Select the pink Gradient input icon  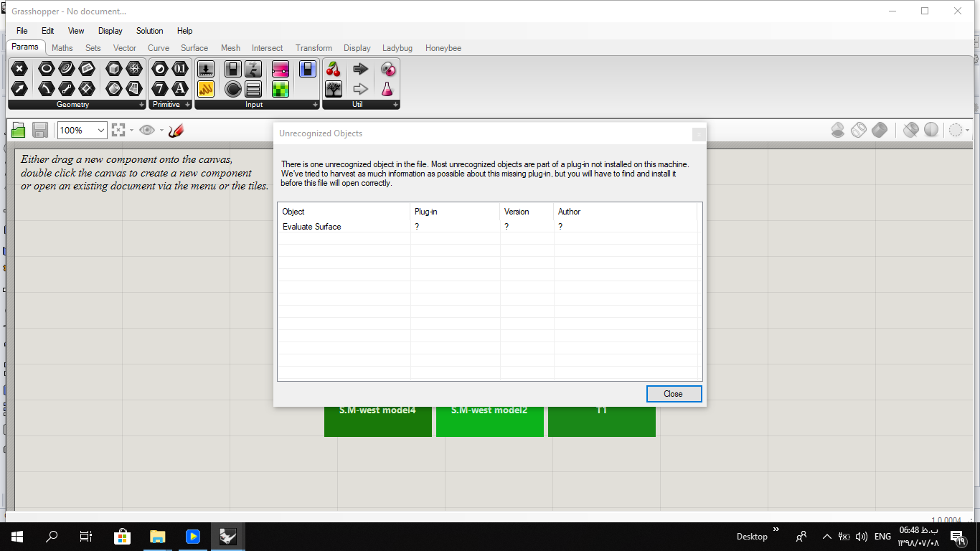coord(280,69)
